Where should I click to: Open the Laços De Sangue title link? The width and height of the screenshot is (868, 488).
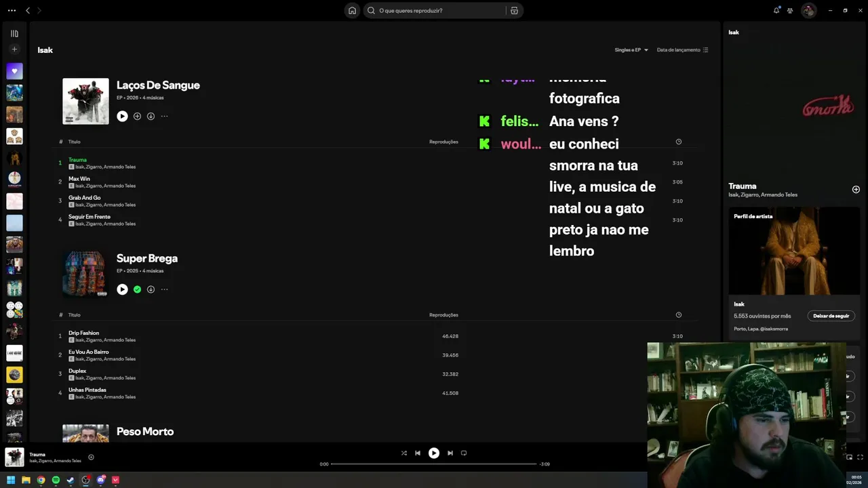(x=158, y=85)
